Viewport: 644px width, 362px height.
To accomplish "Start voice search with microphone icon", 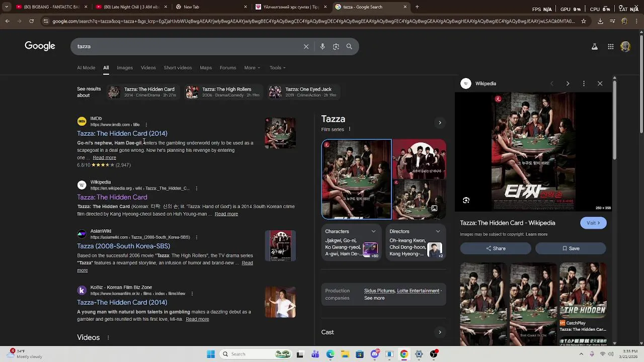I will (x=323, y=46).
